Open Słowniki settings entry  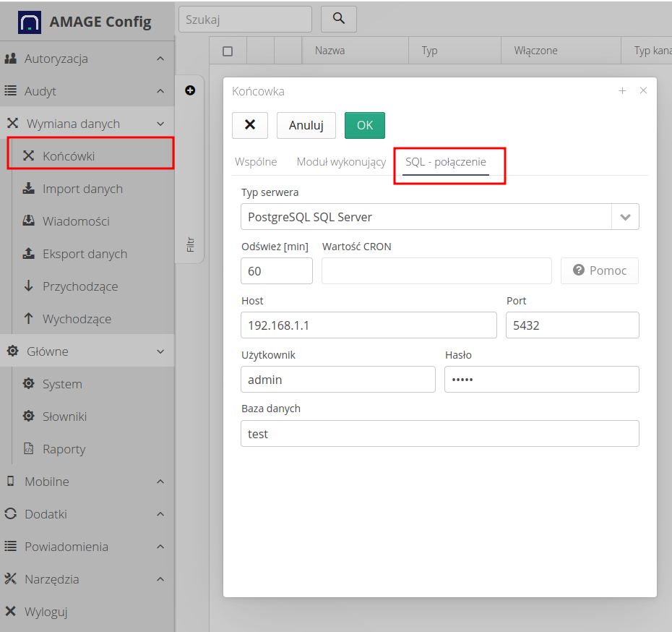[x=64, y=417]
